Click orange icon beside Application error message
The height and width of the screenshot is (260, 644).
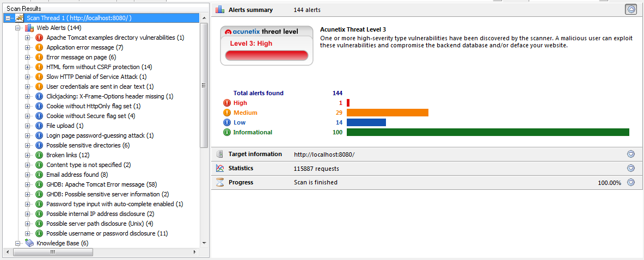coord(39,47)
